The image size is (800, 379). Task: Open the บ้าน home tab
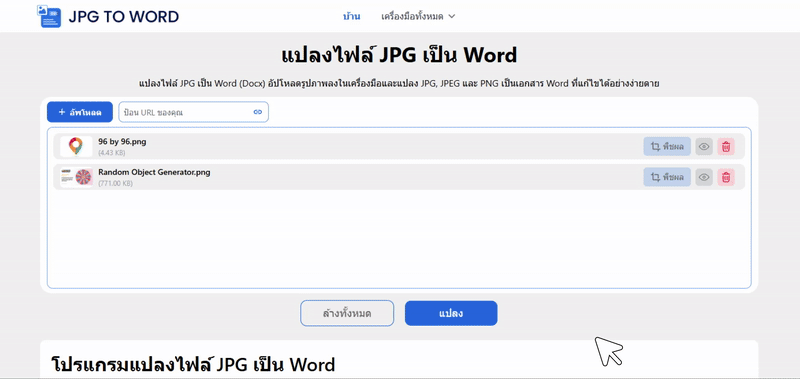[352, 16]
